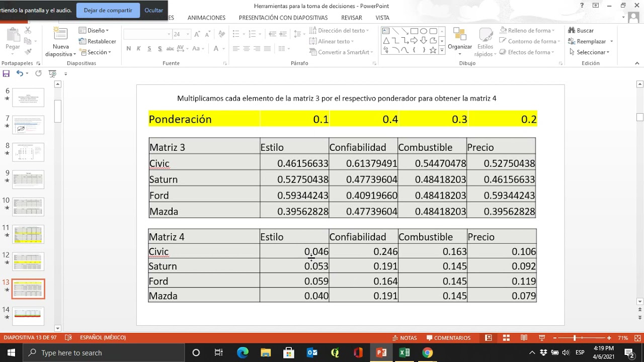Click the Ocultar button
The width and height of the screenshot is (644, 362).
(153, 10)
